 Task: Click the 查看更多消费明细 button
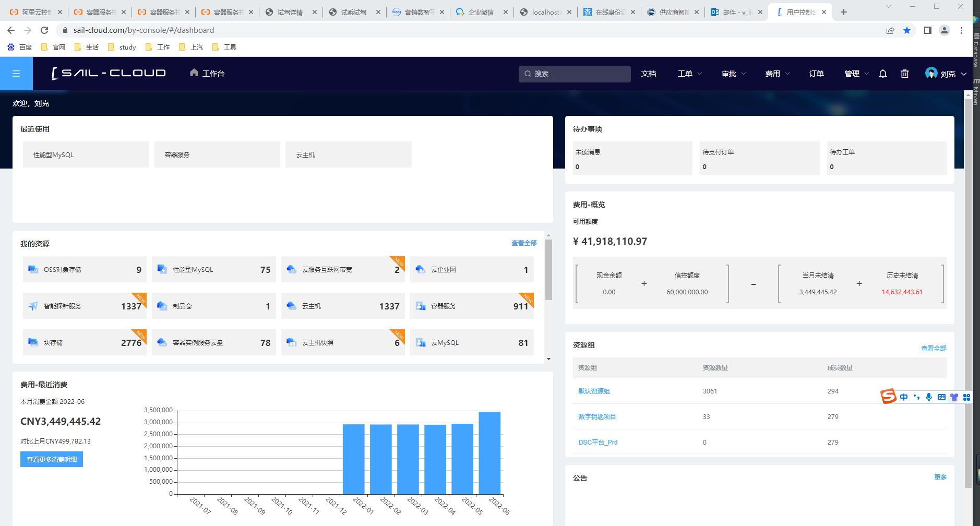pyautogui.click(x=52, y=459)
